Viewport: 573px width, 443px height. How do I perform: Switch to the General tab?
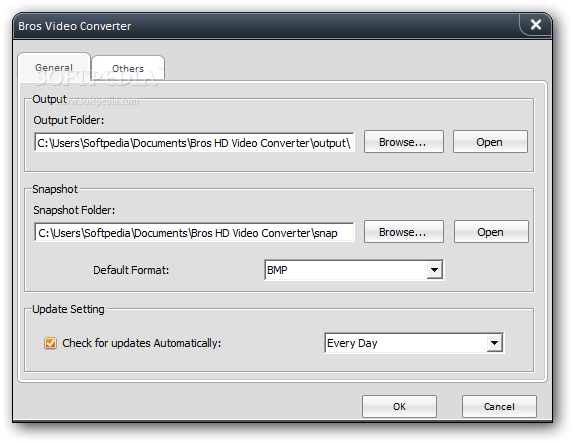coord(54,68)
